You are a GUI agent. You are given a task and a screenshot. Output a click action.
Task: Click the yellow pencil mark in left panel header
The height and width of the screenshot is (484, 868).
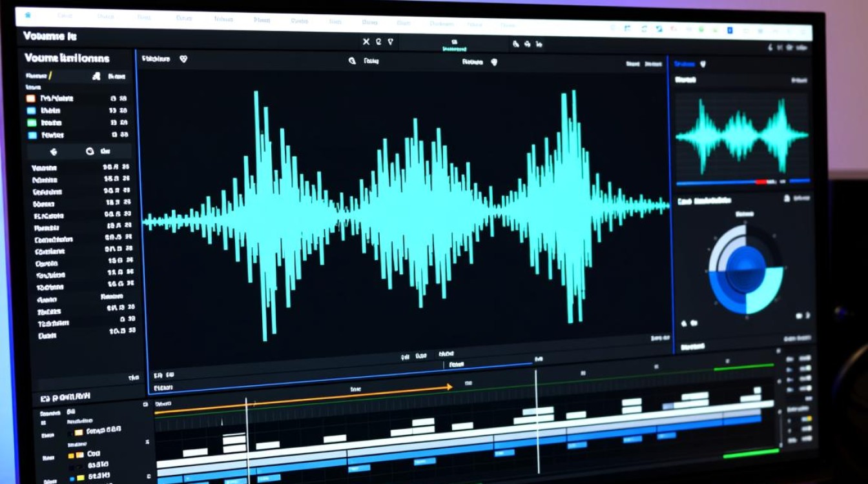[x=50, y=76]
